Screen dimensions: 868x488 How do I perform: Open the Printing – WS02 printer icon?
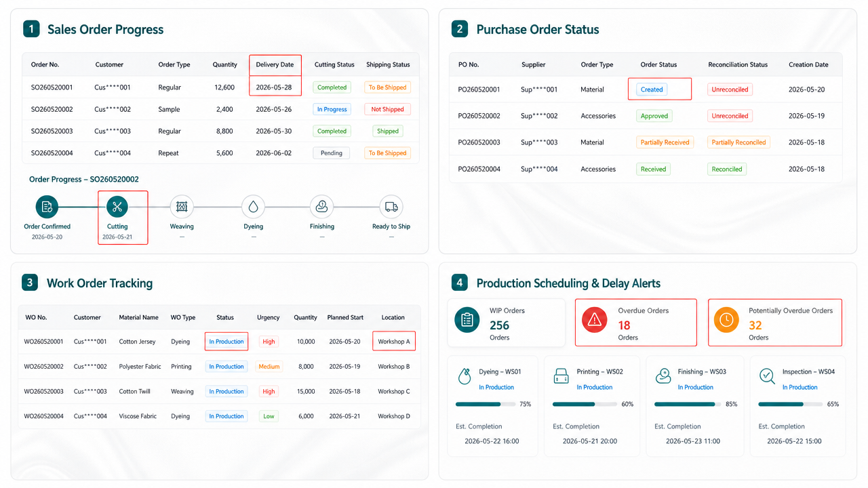(561, 376)
